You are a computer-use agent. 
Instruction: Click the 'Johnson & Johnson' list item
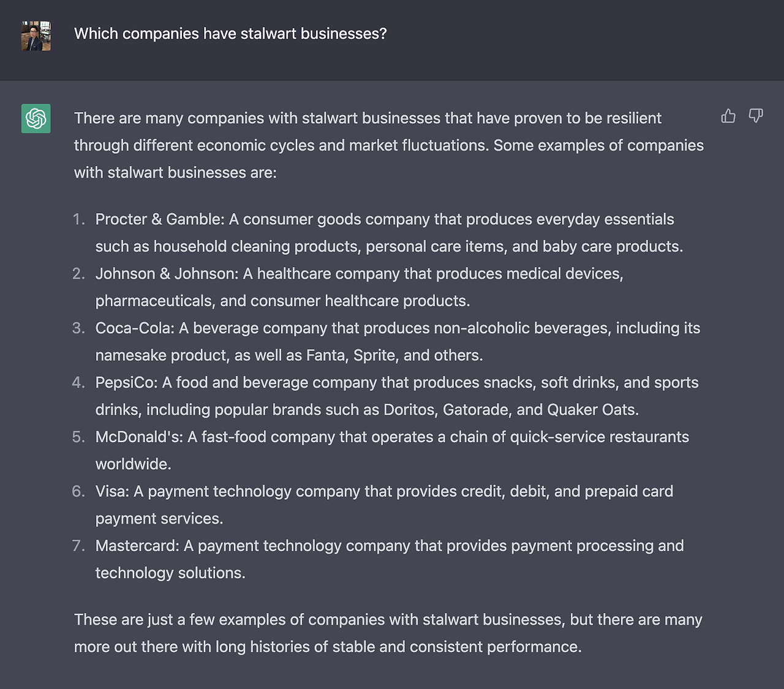pyautogui.click(x=360, y=287)
